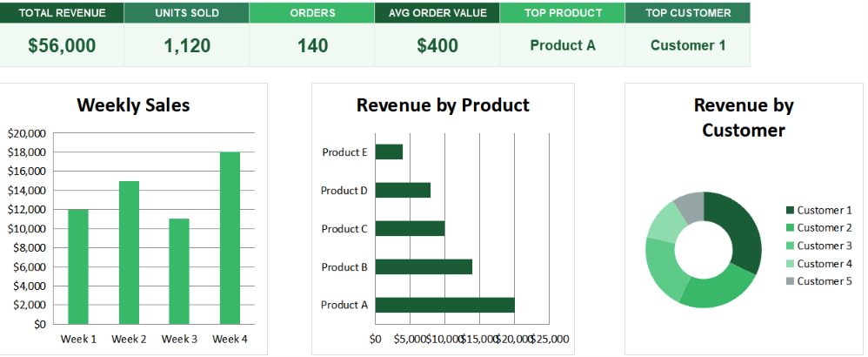
Task: Select the Customer 4 legend label
Action: [825, 263]
